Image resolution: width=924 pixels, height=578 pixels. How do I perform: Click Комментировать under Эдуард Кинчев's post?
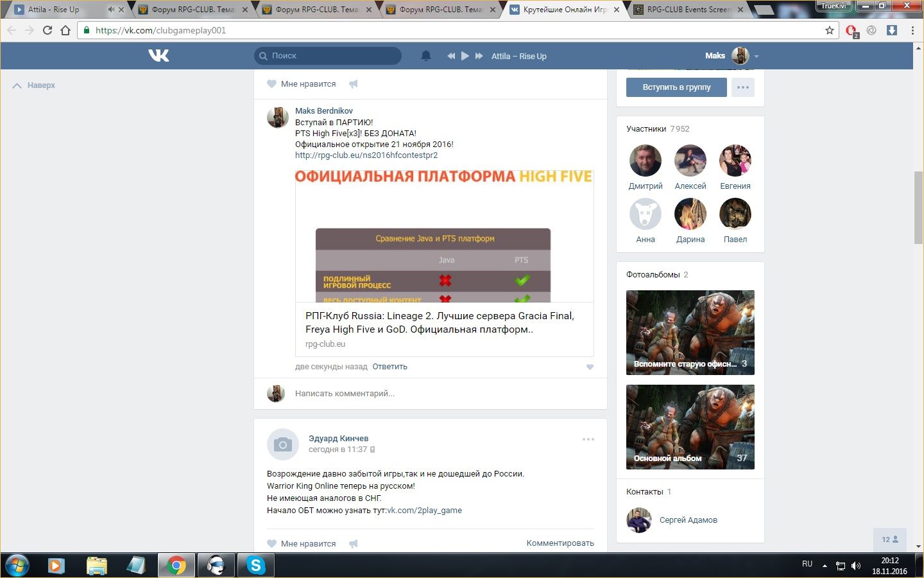click(x=560, y=543)
